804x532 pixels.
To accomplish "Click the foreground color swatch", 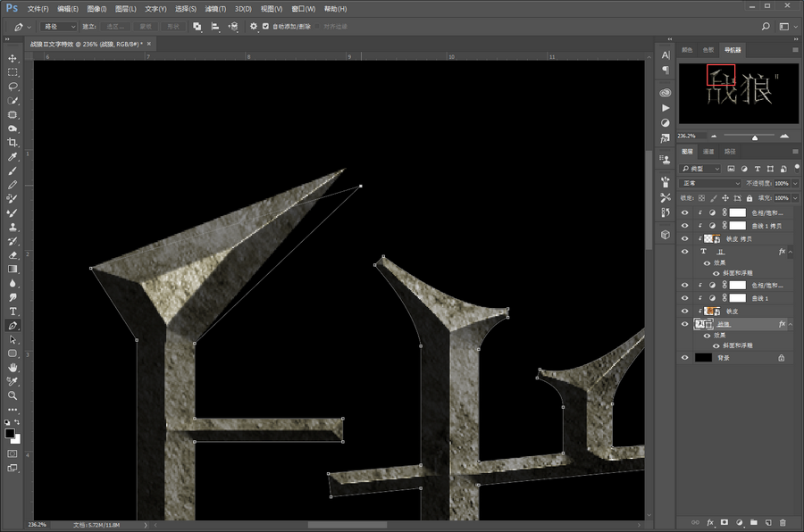I will (10, 433).
